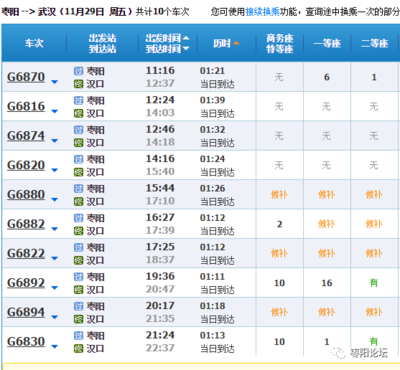400x370 pixels.
Task: Open the 接续换乘 transfer link
Action: coord(263,12)
